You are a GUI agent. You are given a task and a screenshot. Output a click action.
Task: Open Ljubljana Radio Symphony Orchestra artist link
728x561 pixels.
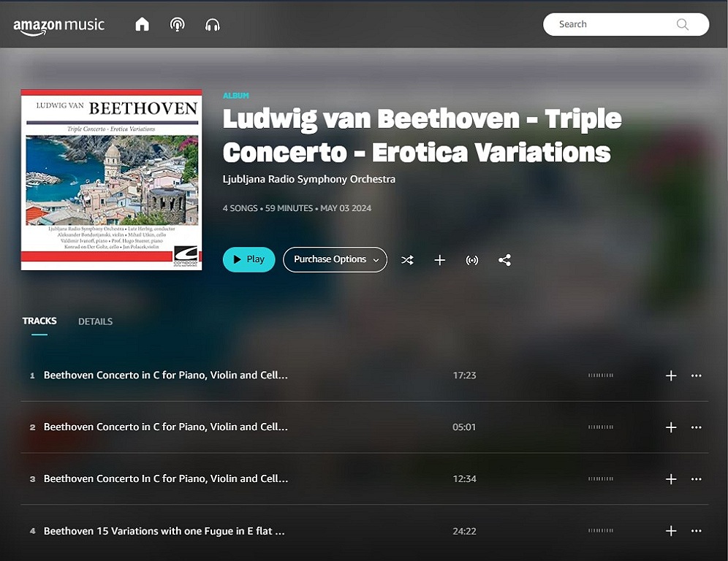tap(309, 179)
